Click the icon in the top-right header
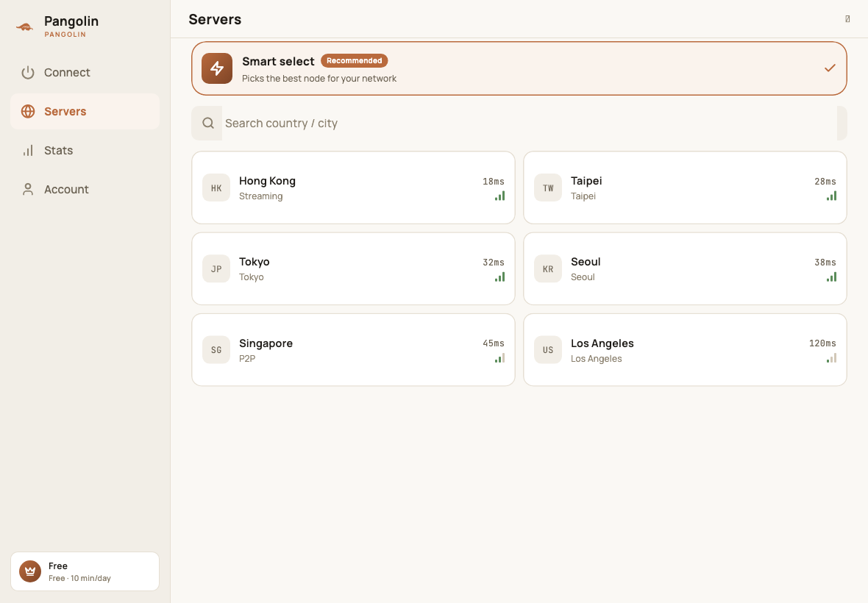Image resolution: width=868 pixels, height=603 pixels. [847, 19]
